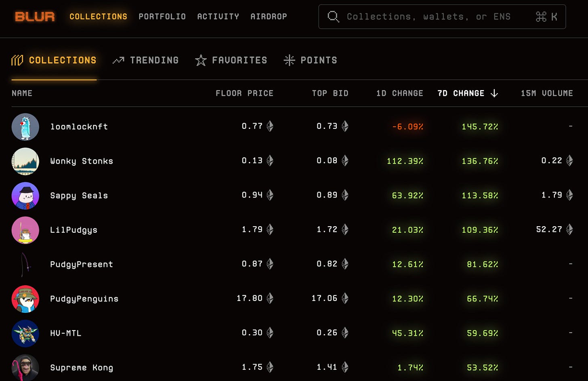This screenshot has height=381, width=588.
Task: Open the PudgyPenguins collection
Action: pos(84,299)
